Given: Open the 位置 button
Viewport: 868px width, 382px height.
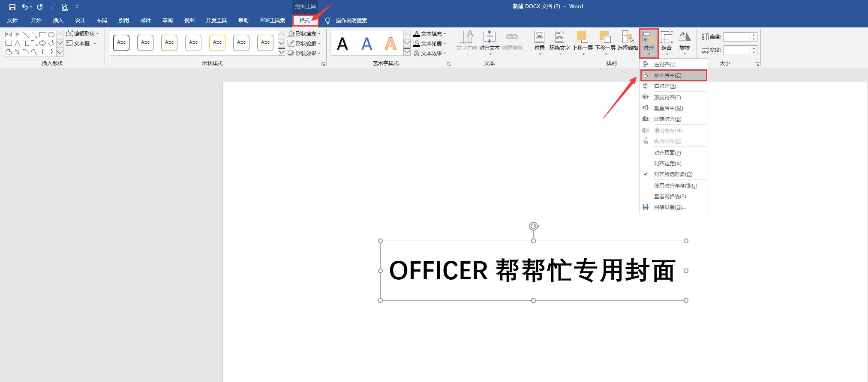Looking at the screenshot, I should click(540, 42).
